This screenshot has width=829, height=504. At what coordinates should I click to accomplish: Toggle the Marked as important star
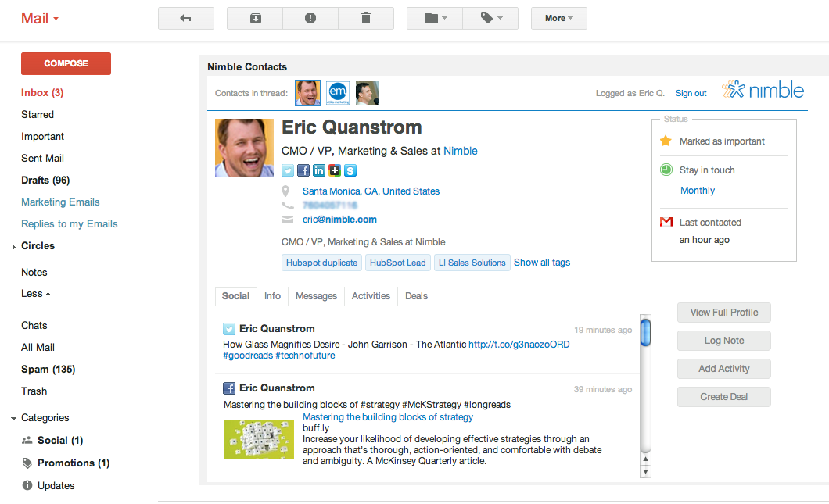coord(666,141)
